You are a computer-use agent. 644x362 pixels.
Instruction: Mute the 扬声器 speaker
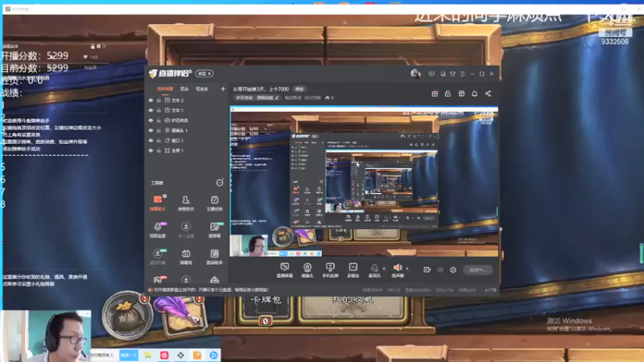click(397, 270)
